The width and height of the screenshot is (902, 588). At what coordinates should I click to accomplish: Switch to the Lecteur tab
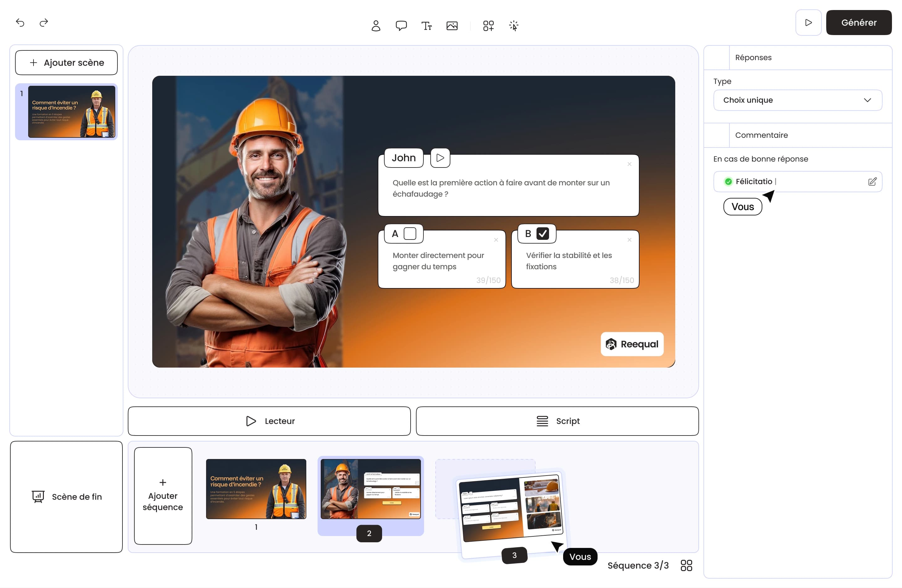tap(269, 421)
